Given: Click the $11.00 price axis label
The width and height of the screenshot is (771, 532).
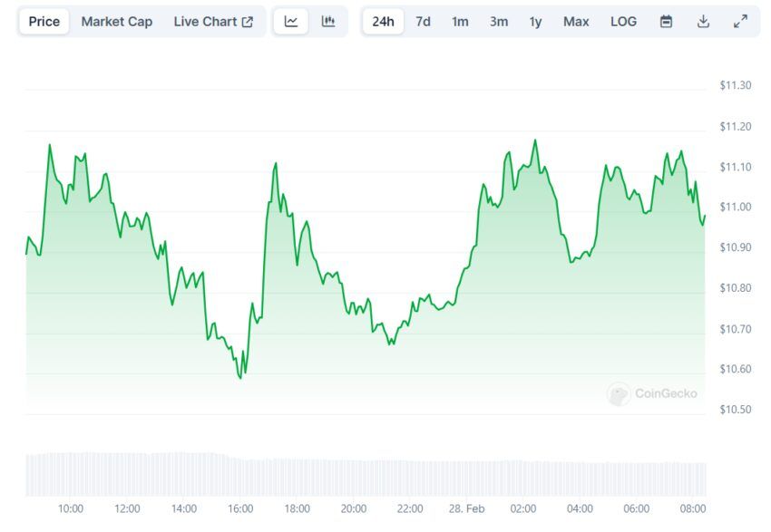Looking at the screenshot, I should (x=735, y=208).
